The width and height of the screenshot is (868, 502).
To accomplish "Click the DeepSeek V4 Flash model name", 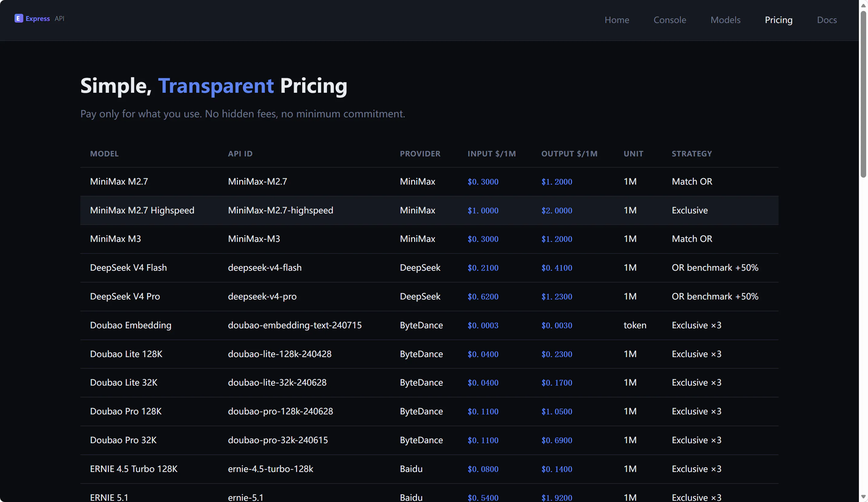I will [x=128, y=268].
